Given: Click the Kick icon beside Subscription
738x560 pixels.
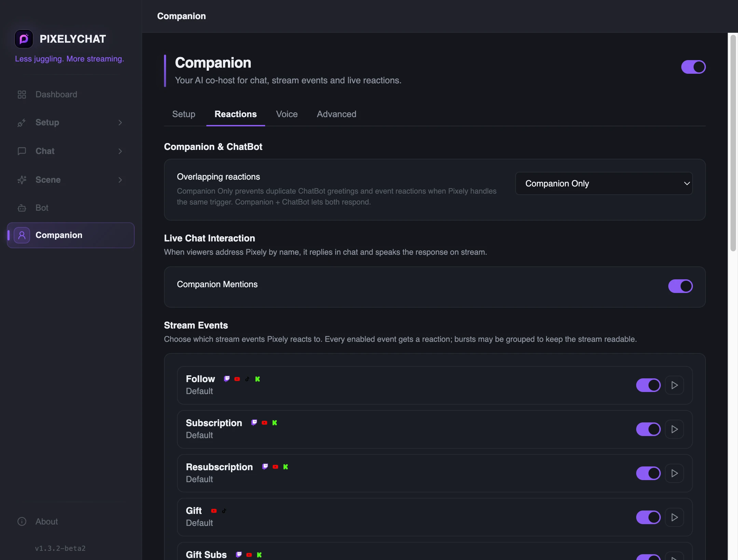Looking at the screenshot, I should click(275, 423).
